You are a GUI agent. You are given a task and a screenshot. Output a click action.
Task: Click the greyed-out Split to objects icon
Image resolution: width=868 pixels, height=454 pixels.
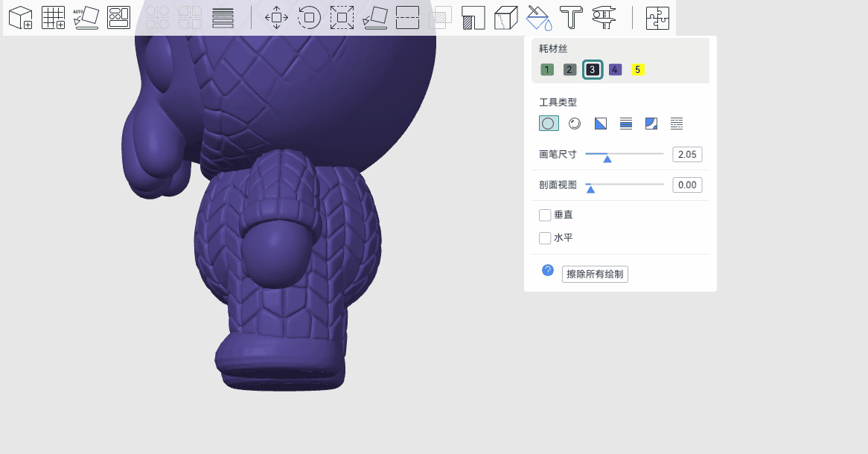click(157, 18)
